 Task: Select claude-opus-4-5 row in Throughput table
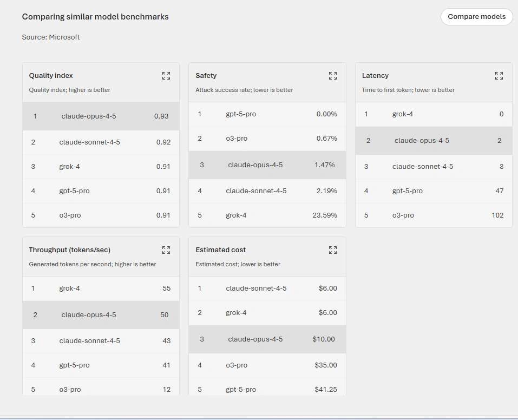coord(101,314)
